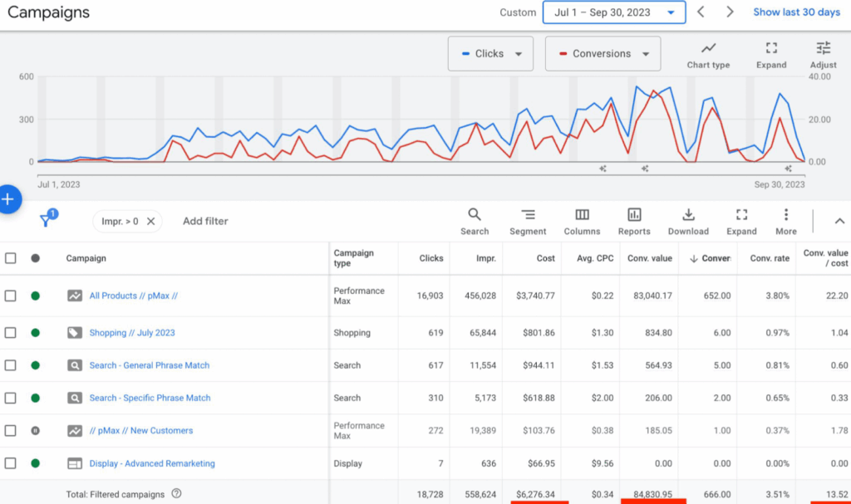This screenshot has height=504, width=851.
Task: Select the Shopping // July 2023 checkbox
Action: point(10,333)
